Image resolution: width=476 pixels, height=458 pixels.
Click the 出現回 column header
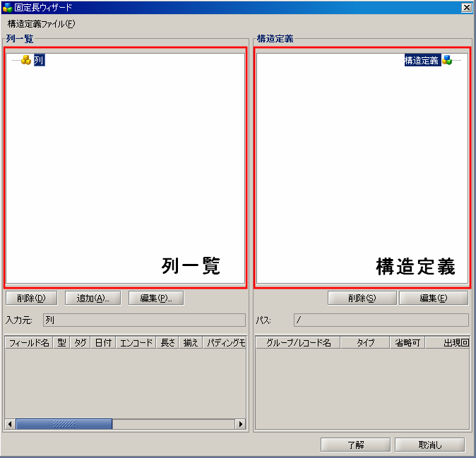coord(448,343)
